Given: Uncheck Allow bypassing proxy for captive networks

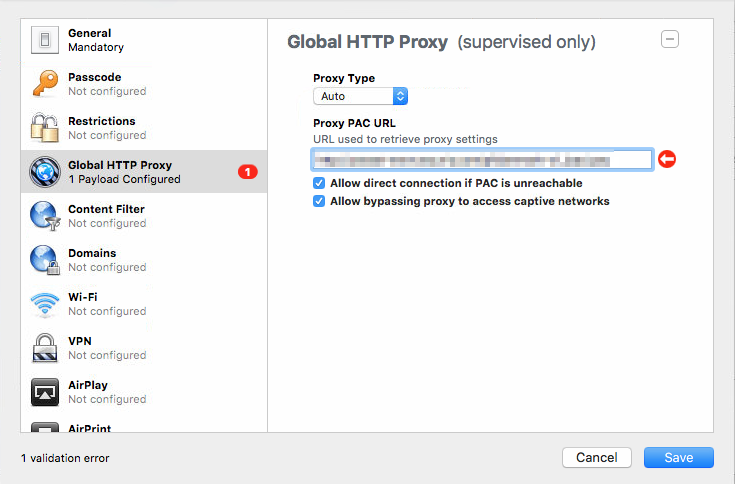Looking at the screenshot, I should (x=319, y=201).
